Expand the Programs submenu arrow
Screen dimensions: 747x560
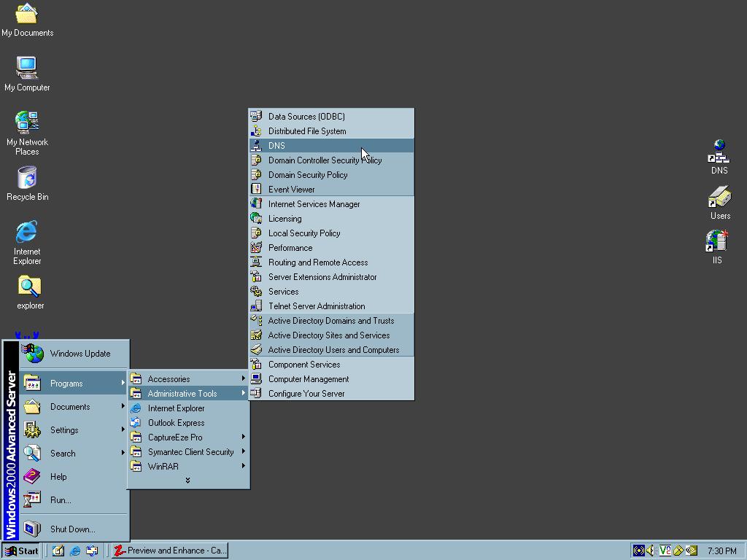(123, 383)
